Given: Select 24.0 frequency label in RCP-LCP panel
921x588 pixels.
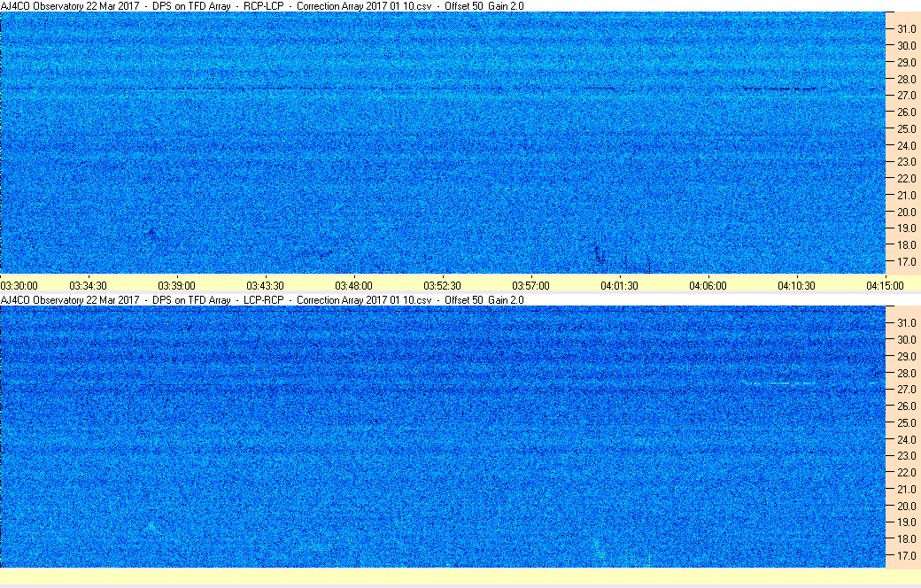Looking at the screenshot, I should tap(906, 145).
